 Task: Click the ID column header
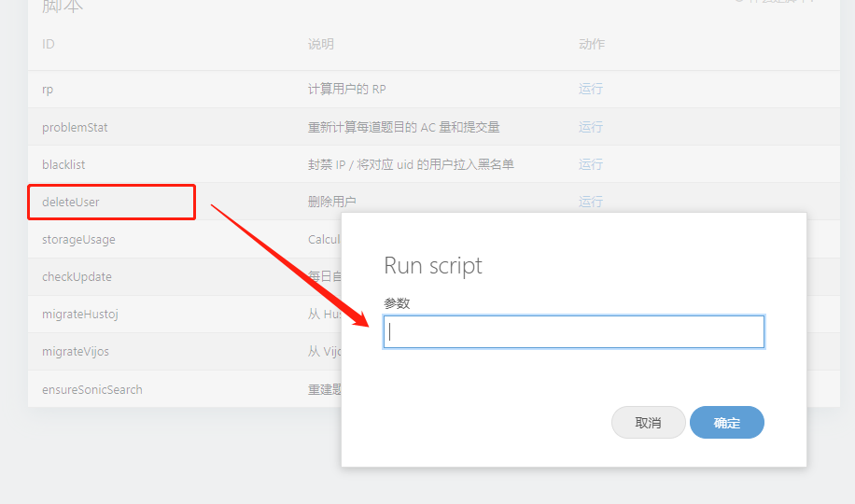[48, 44]
